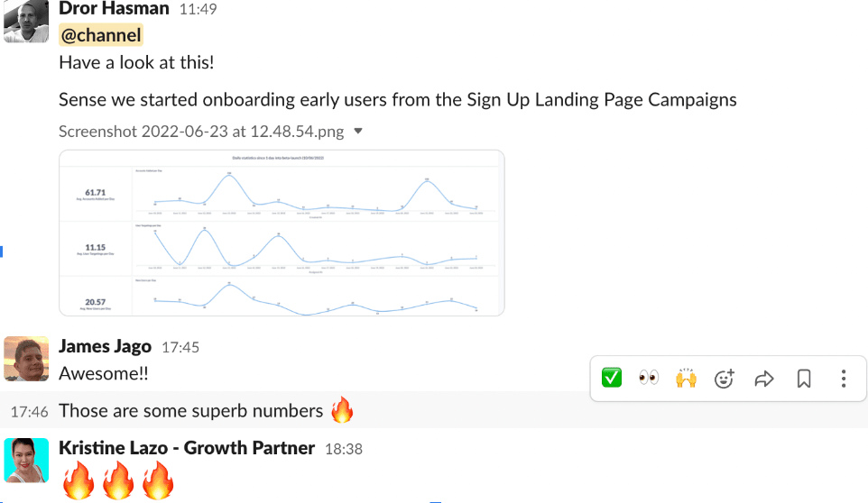This screenshot has width=868, height=503.
Task: Open Dror Hasman's profile from his name
Action: click(x=114, y=9)
